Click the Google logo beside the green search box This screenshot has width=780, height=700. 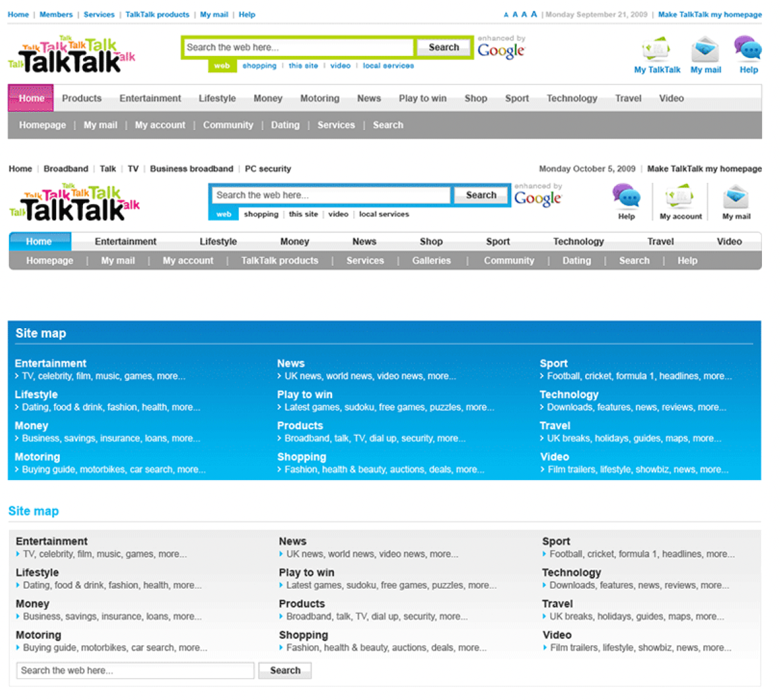[x=501, y=50]
